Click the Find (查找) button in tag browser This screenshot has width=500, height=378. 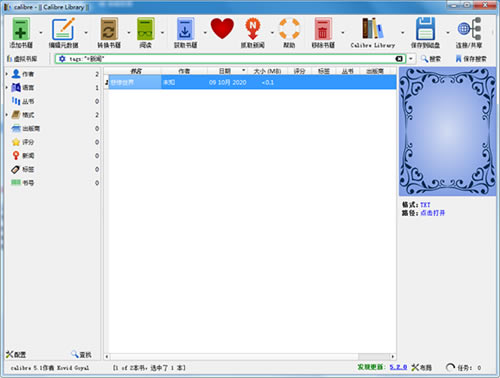point(81,354)
